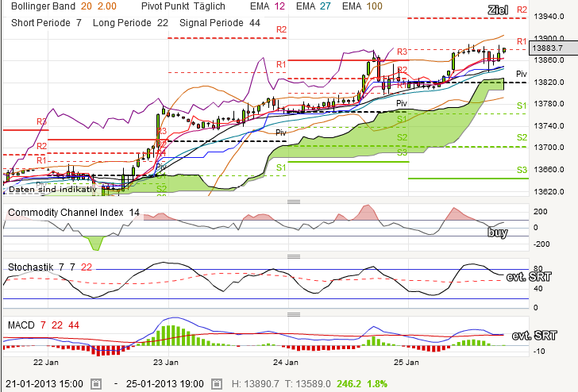Select the Long Periode 22 setting
This screenshot has height=392, width=578.
pyautogui.click(x=130, y=23)
